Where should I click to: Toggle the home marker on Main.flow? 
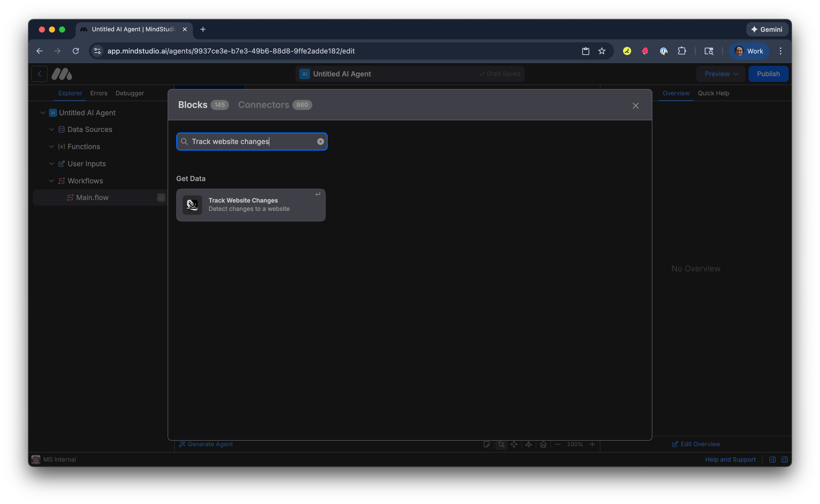[161, 197]
